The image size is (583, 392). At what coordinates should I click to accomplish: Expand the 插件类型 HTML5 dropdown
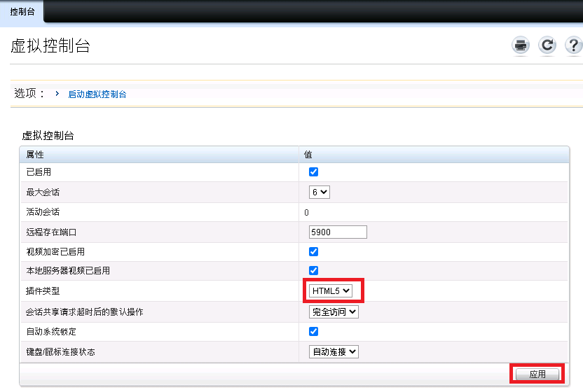point(331,291)
